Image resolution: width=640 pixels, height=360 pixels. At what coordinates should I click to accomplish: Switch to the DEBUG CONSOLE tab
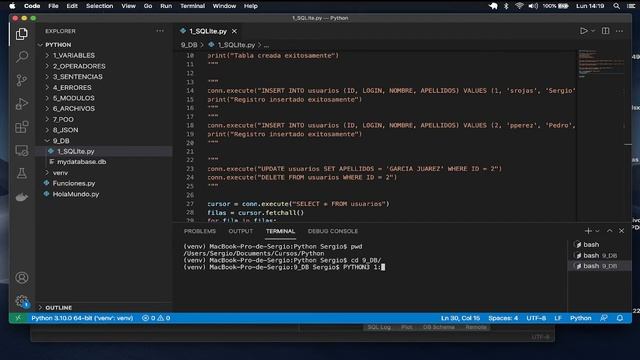333,231
